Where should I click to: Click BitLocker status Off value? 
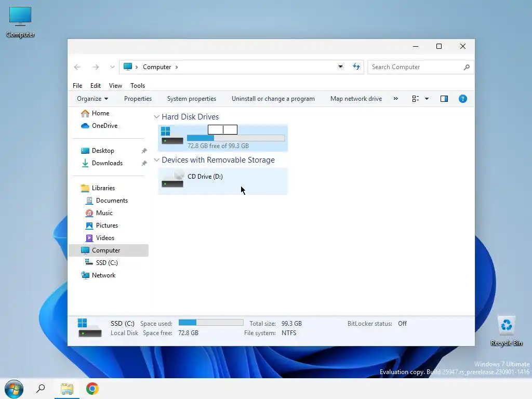tap(403, 324)
